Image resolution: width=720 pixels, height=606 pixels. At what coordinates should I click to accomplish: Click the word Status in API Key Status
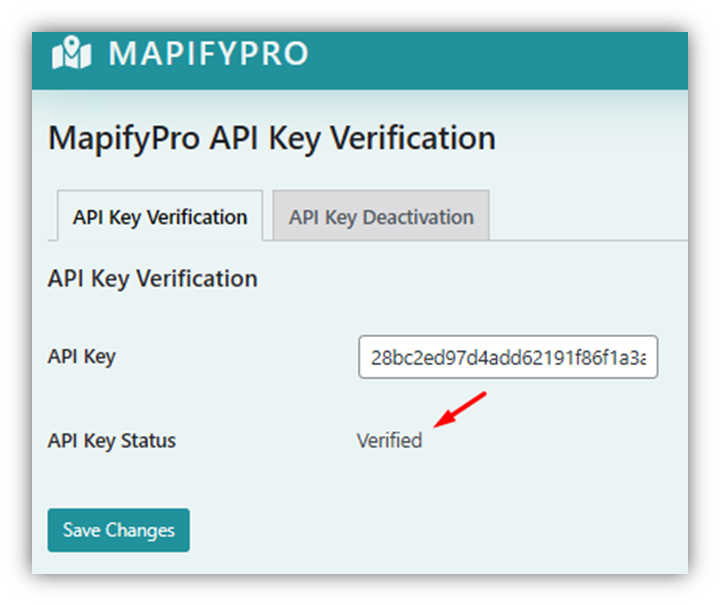(148, 441)
